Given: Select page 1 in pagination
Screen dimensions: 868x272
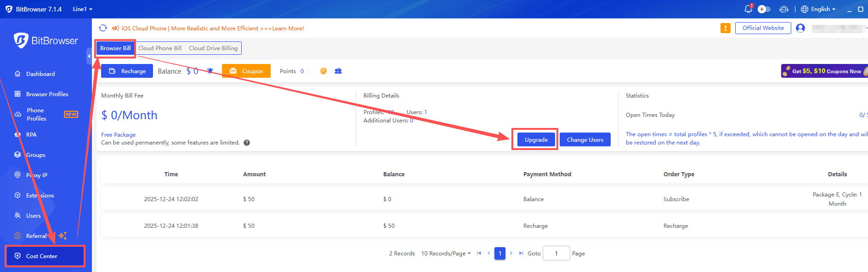Looking at the screenshot, I should tap(500, 254).
